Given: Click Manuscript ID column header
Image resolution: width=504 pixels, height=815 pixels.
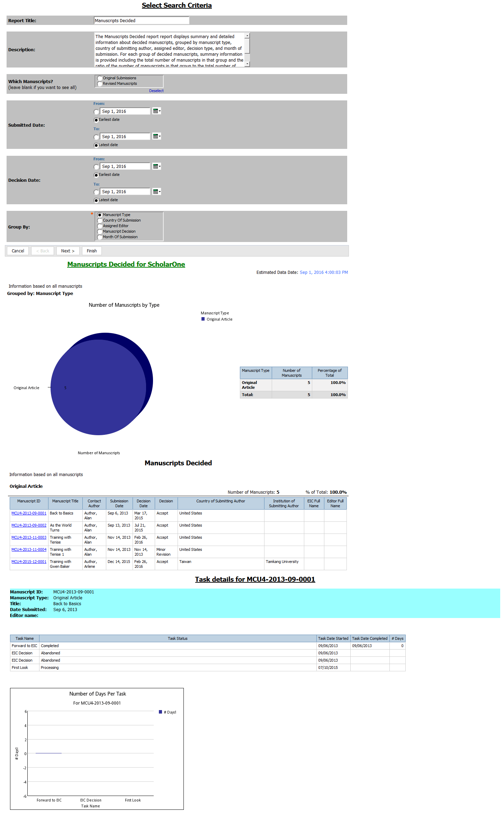Looking at the screenshot, I should click(29, 503).
